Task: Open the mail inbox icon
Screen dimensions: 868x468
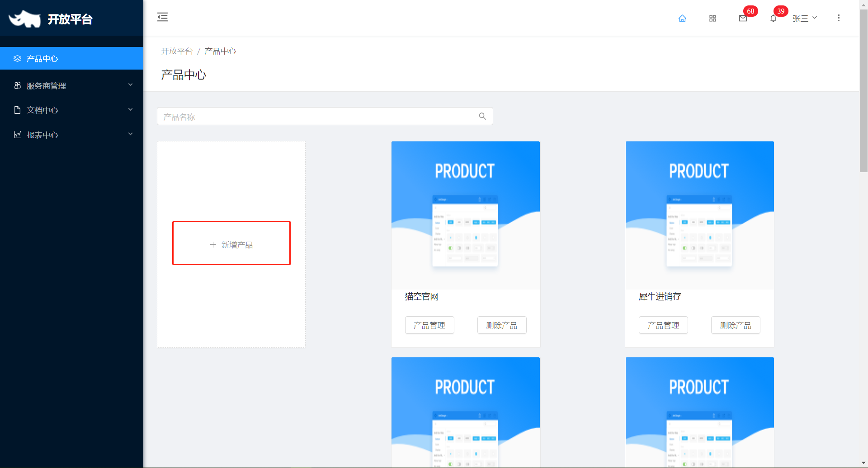Action: 743,18
